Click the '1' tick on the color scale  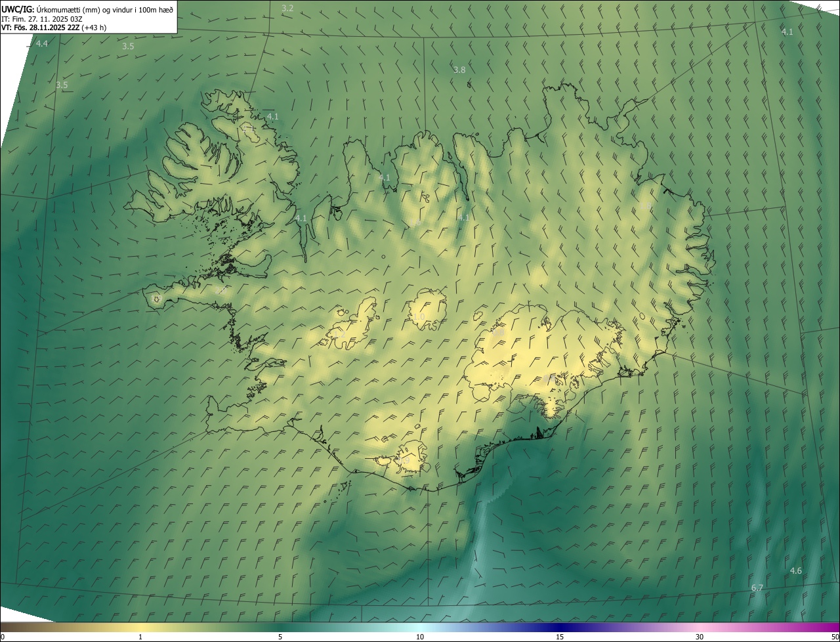click(140, 637)
